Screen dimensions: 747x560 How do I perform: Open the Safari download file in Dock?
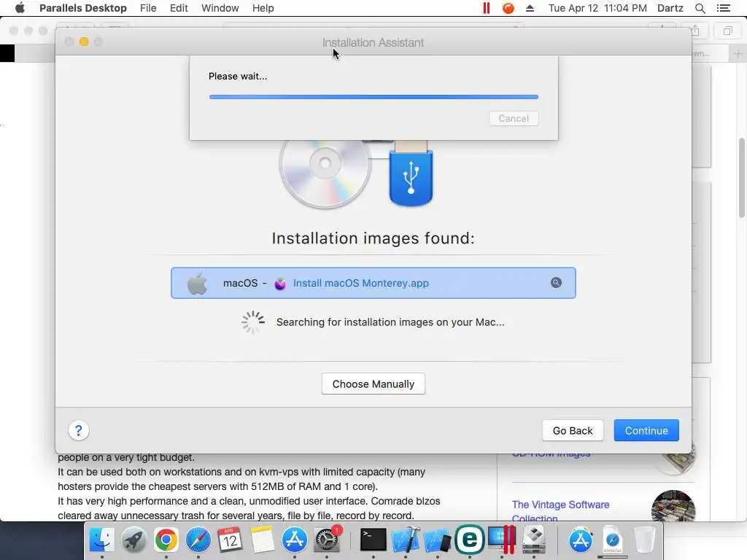(613, 540)
